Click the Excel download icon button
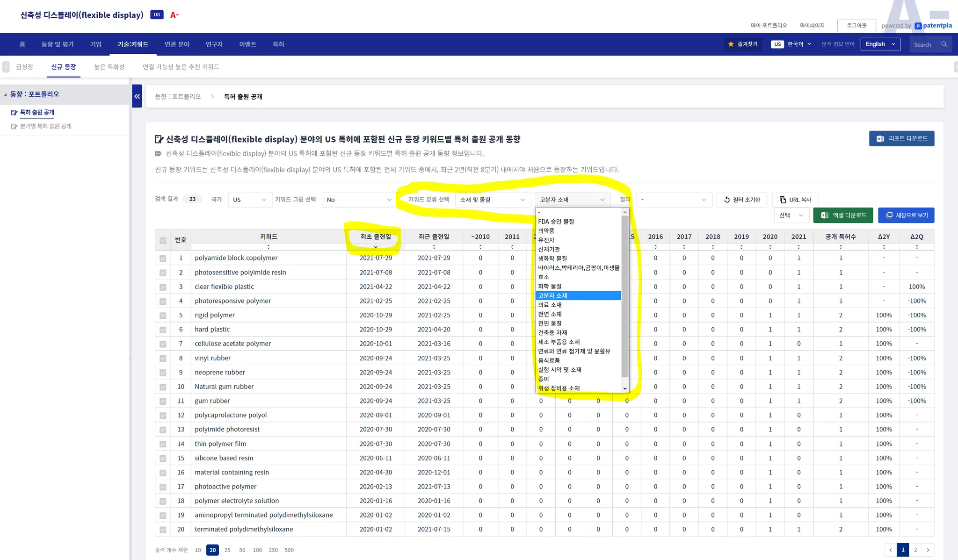Screen dimensions: 958x560 pyautogui.click(x=825, y=215)
